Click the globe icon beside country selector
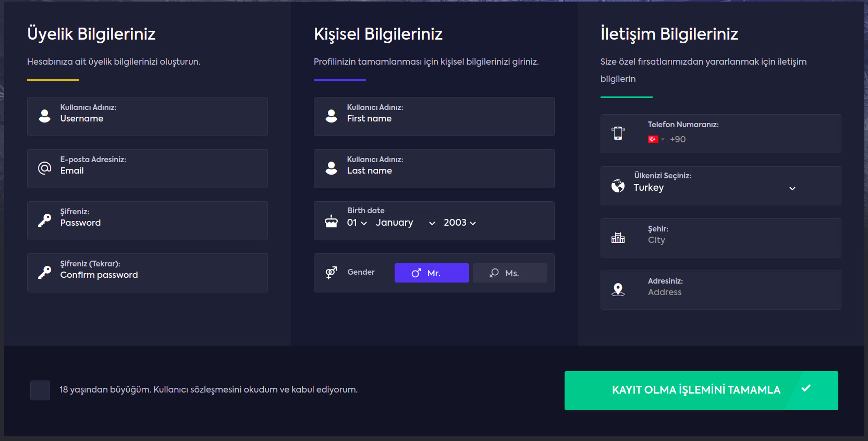868x441 pixels. point(618,186)
